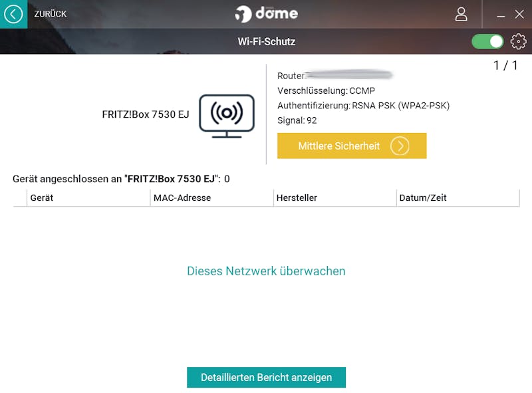Click the FRITZ!Box 7530 EJ network name

click(146, 114)
